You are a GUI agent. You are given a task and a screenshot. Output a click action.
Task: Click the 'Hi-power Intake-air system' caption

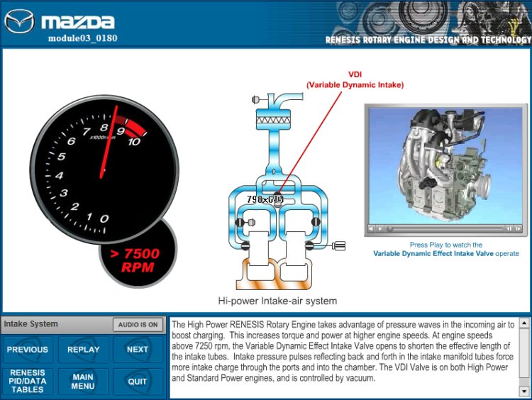[277, 301]
